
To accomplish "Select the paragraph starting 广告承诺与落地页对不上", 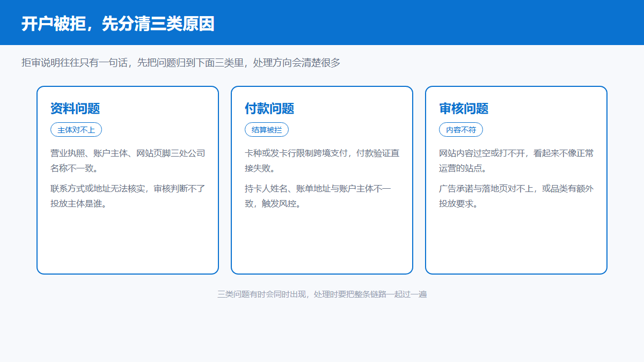I will point(516,196).
